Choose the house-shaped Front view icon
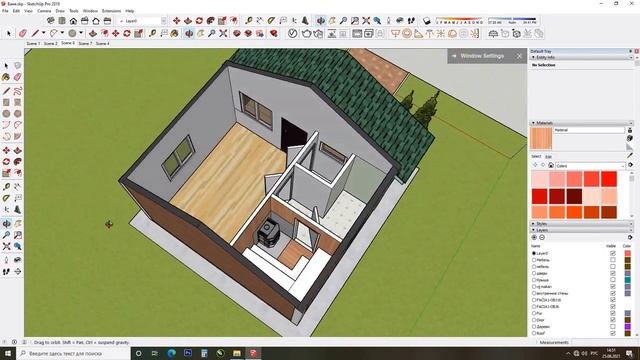640x360 pixels. (73, 20)
